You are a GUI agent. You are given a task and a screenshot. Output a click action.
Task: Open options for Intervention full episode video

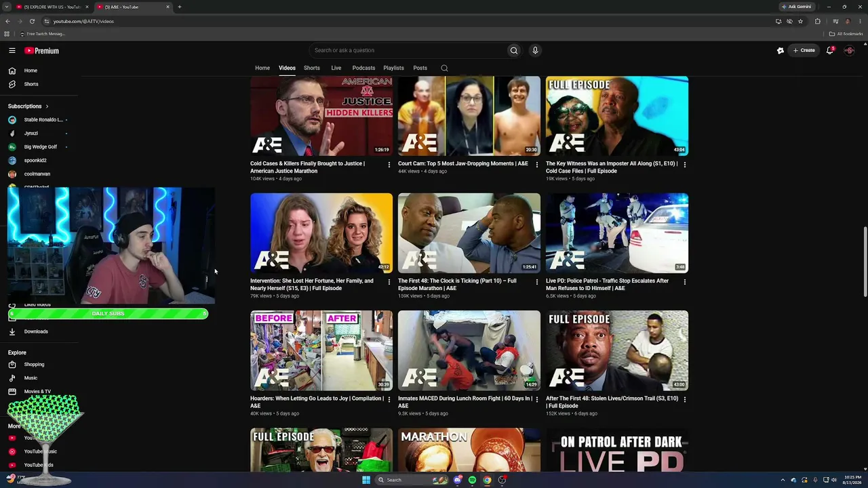(x=389, y=282)
